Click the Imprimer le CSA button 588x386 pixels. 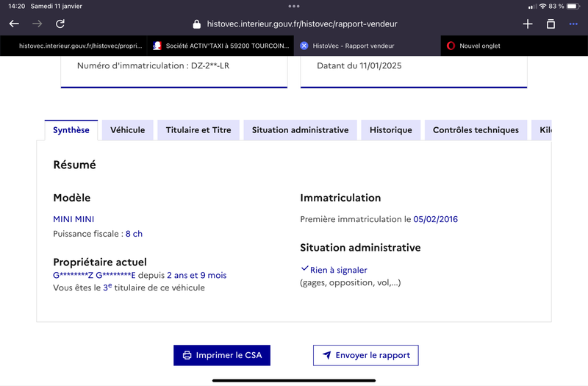(222, 355)
